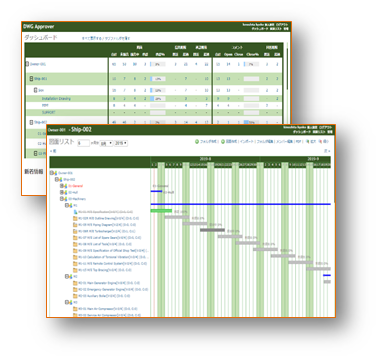Collapse the Ship-001 row on the dashboard
The height and width of the screenshot is (360, 378).
[31, 79]
